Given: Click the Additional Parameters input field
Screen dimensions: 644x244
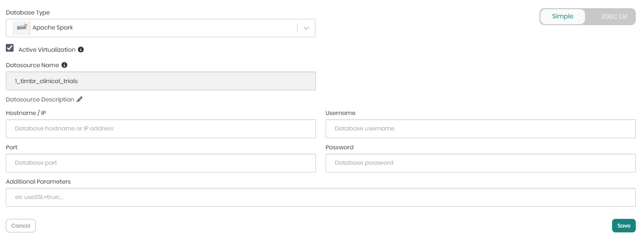Looking at the screenshot, I should pos(321,198).
